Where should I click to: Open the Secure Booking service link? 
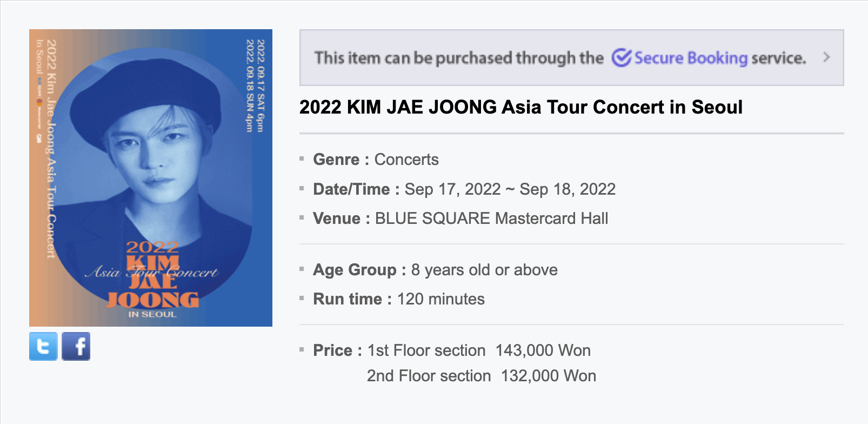point(691,57)
